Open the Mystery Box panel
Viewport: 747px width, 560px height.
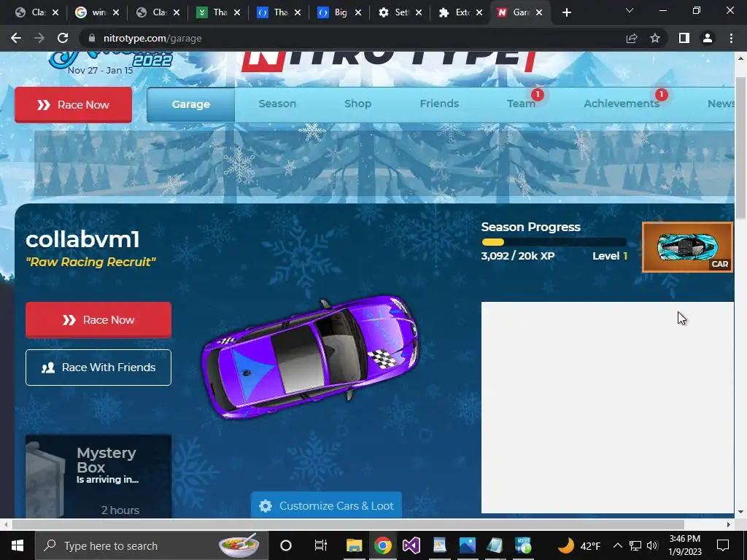(98, 476)
